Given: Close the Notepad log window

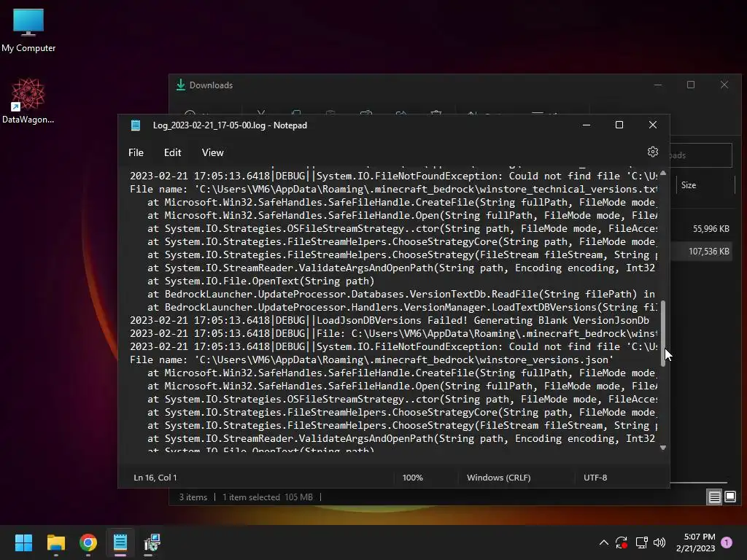Looking at the screenshot, I should tap(653, 125).
